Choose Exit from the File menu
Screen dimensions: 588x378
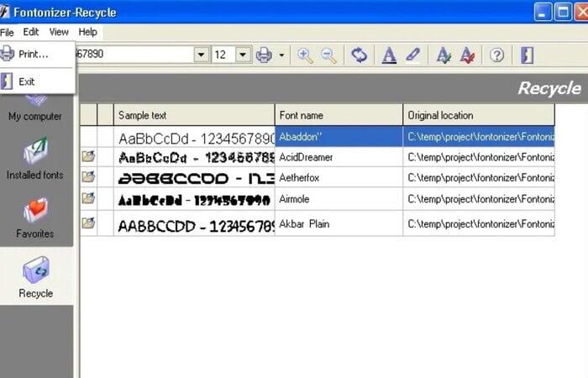click(27, 81)
